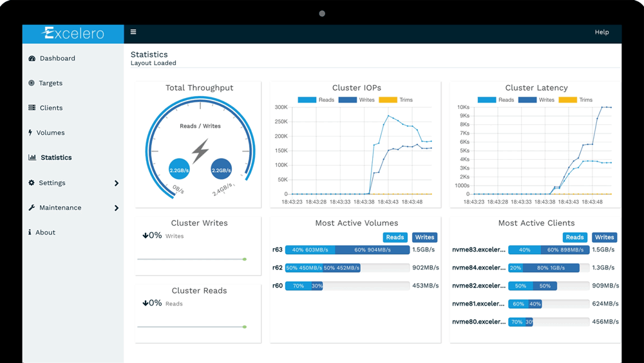Click the r63 volume throughput bar

[341, 250]
